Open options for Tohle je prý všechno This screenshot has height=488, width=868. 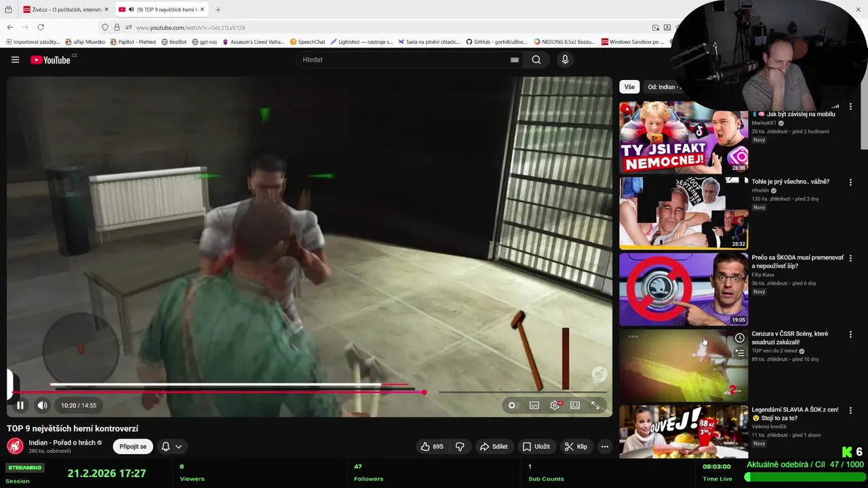coord(850,182)
